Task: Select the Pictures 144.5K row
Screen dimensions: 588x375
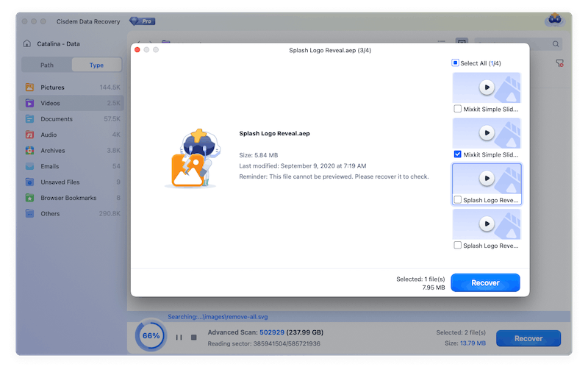Action: (x=71, y=87)
